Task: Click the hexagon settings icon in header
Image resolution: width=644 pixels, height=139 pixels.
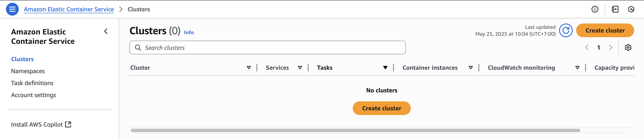Action: (x=631, y=9)
